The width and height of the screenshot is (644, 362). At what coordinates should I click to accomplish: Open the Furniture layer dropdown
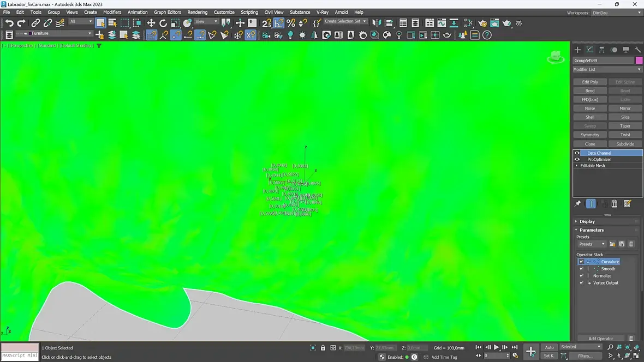(54, 33)
